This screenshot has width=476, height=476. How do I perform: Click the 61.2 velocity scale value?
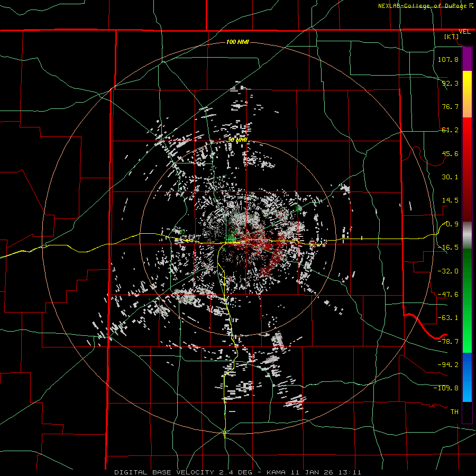tap(450, 130)
